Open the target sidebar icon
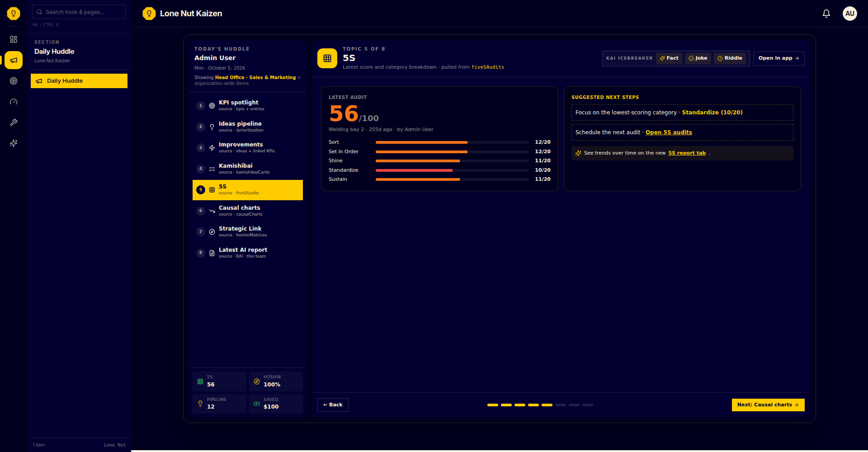The width and height of the screenshot is (868, 452). coord(14,81)
